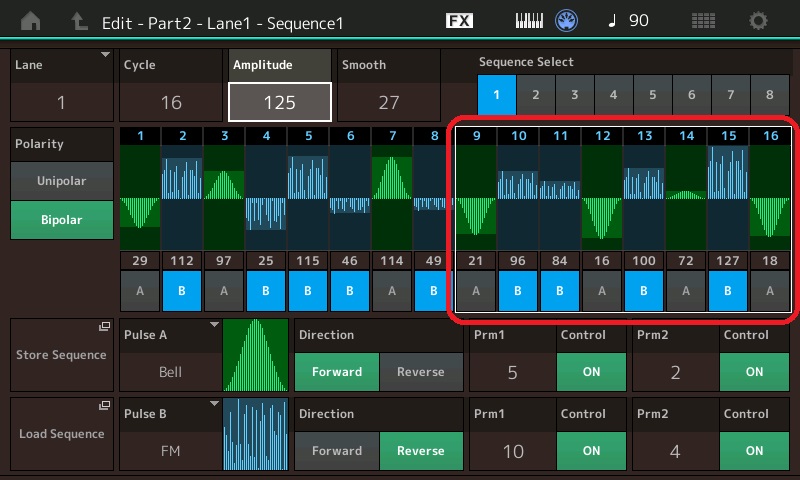800x480 pixels.
Task: Open the grid pattern icon
Action: point(703,20)
